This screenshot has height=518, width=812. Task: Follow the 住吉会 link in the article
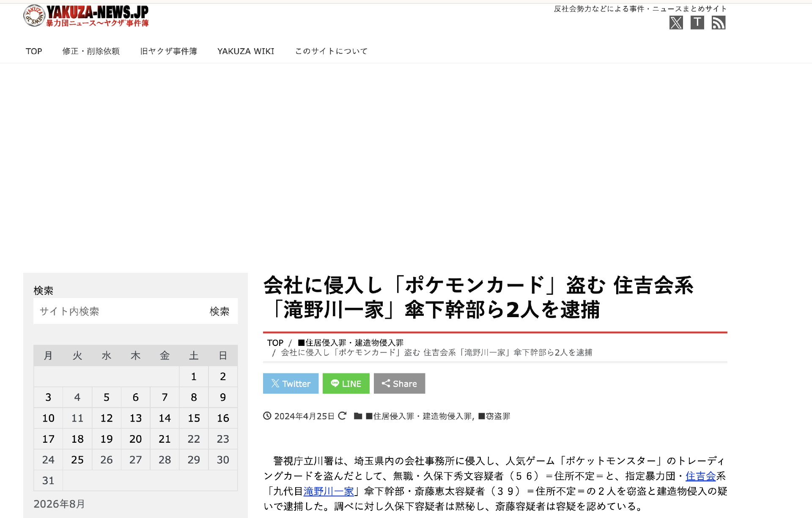tap(700, 476)
